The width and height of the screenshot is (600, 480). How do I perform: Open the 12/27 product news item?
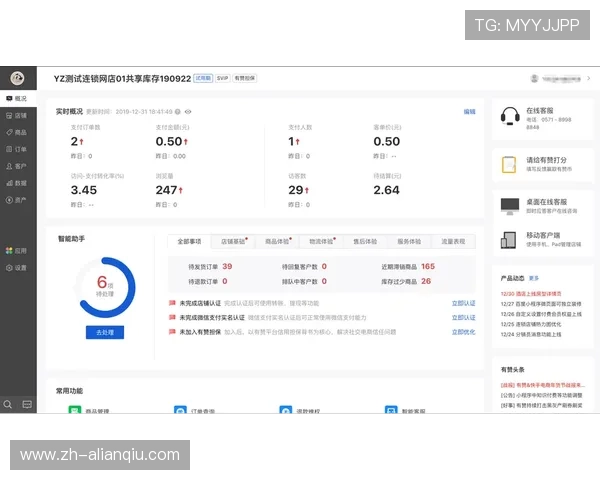541,304
